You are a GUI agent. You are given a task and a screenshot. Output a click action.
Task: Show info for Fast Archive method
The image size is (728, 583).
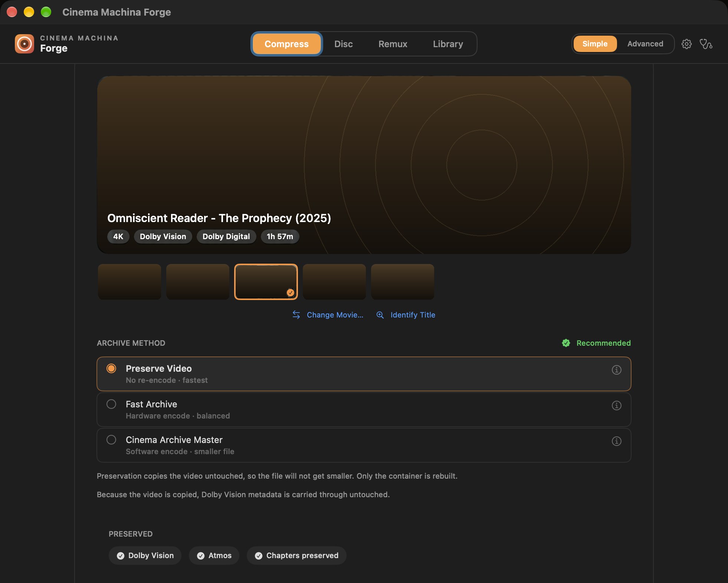coord(616,406)
